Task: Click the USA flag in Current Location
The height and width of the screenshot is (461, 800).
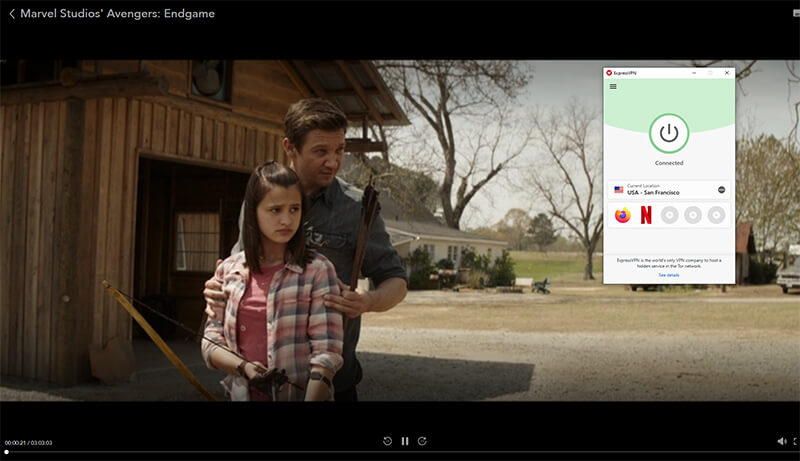Action: pos(618,190)
